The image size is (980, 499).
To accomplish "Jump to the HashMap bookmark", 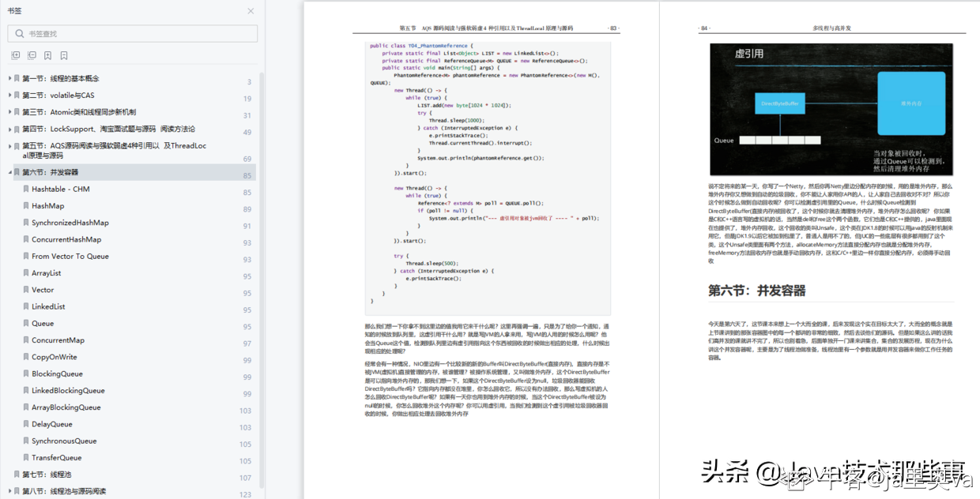I will click(x=48, y=206).
